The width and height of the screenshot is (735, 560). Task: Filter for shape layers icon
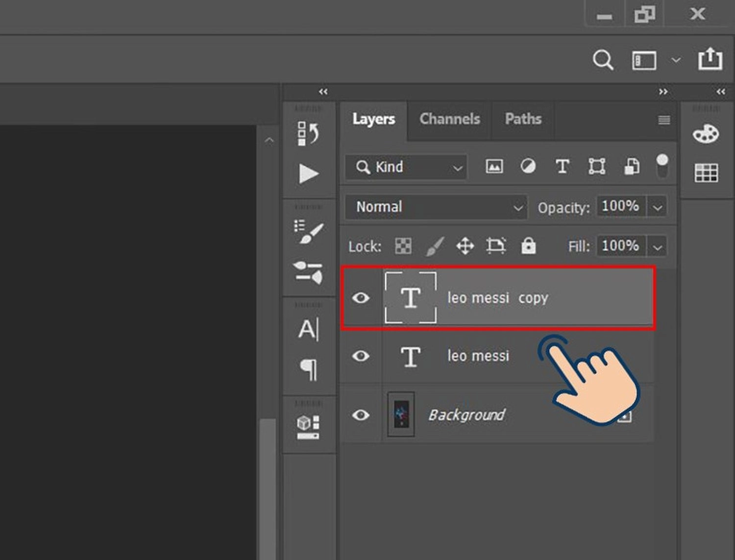point(597,167)
